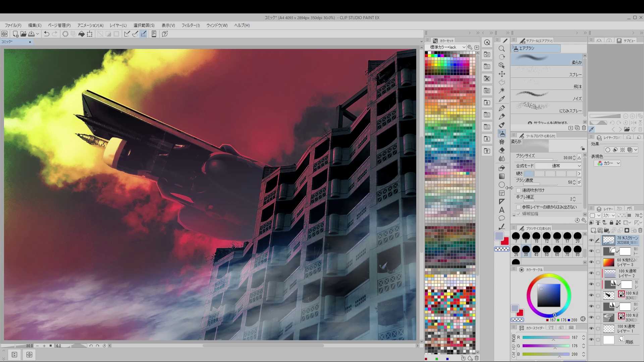
Task: Select the Move layer tool
Action: [x=502, y=74]
